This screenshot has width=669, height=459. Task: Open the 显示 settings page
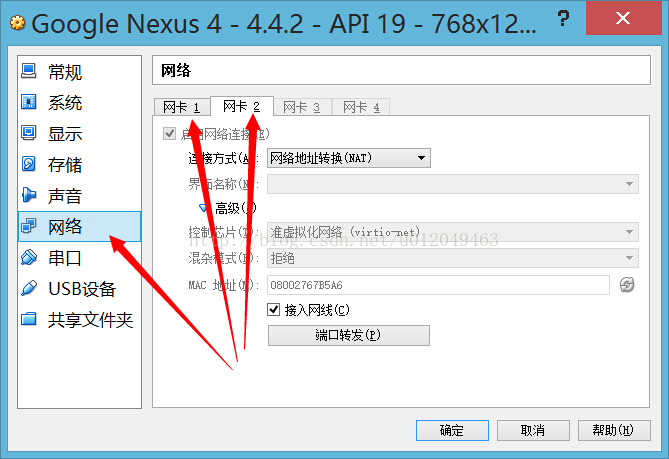tap(79, 134)
